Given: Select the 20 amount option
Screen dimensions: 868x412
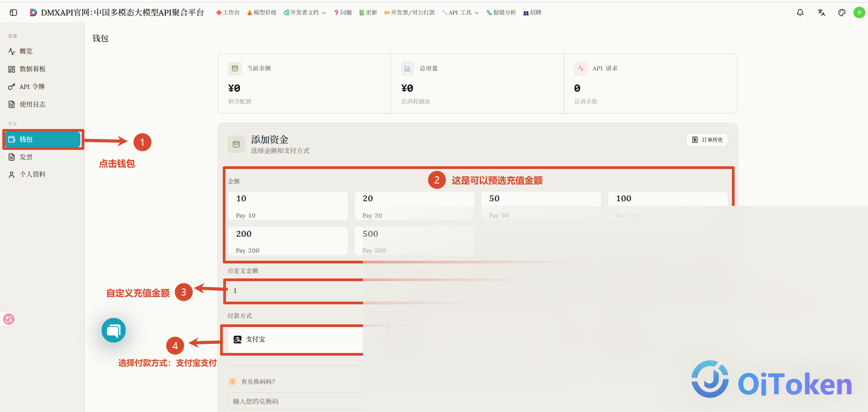Looking at the screenshot, I should (x=414, y=206).
